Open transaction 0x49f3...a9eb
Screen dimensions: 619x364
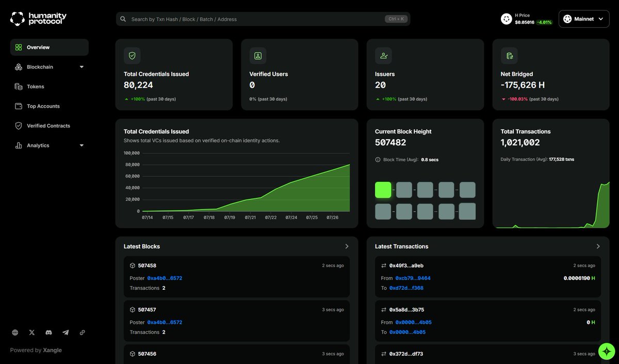click(406, 266)
